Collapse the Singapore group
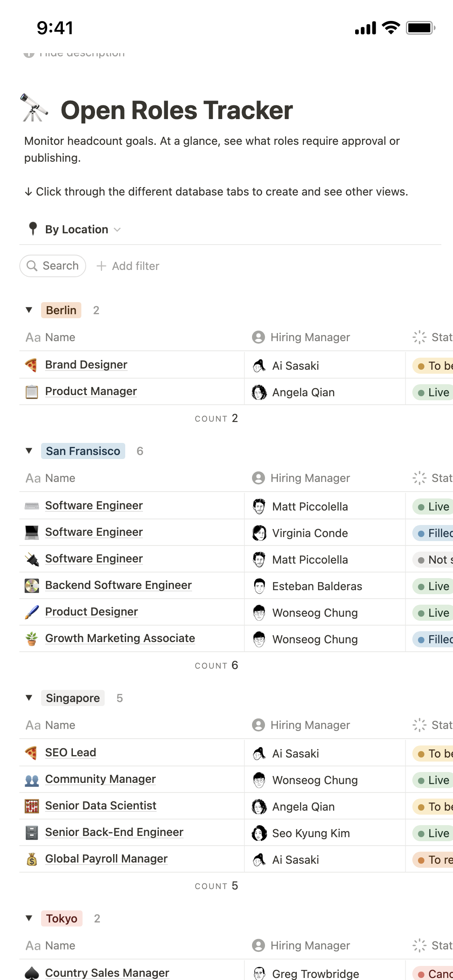The height and width of the screenshot is (980, 453). pos(29,698)
